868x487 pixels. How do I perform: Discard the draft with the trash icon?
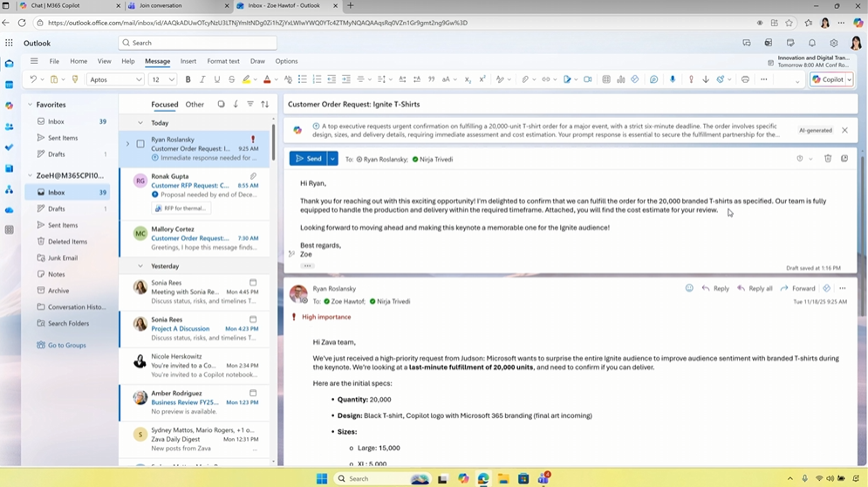tap(828, 159)
